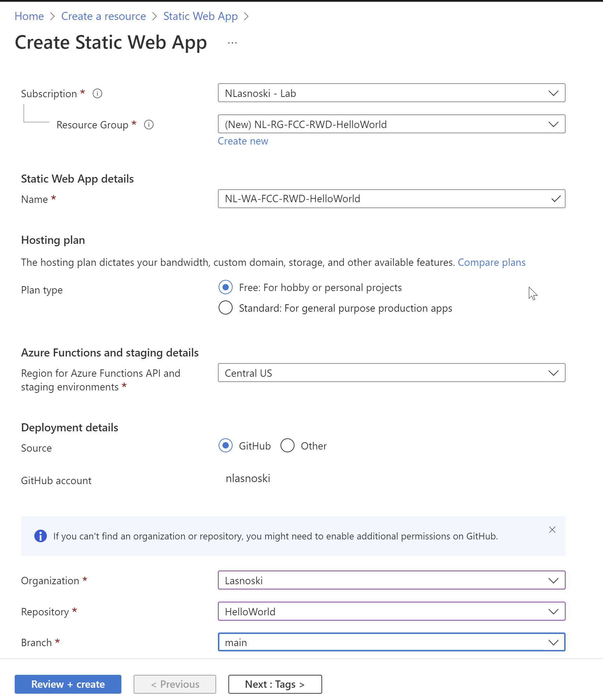Choose GitHub as deployment source
The width and height of the screenshot is (603, 700).
click(226, 445)
